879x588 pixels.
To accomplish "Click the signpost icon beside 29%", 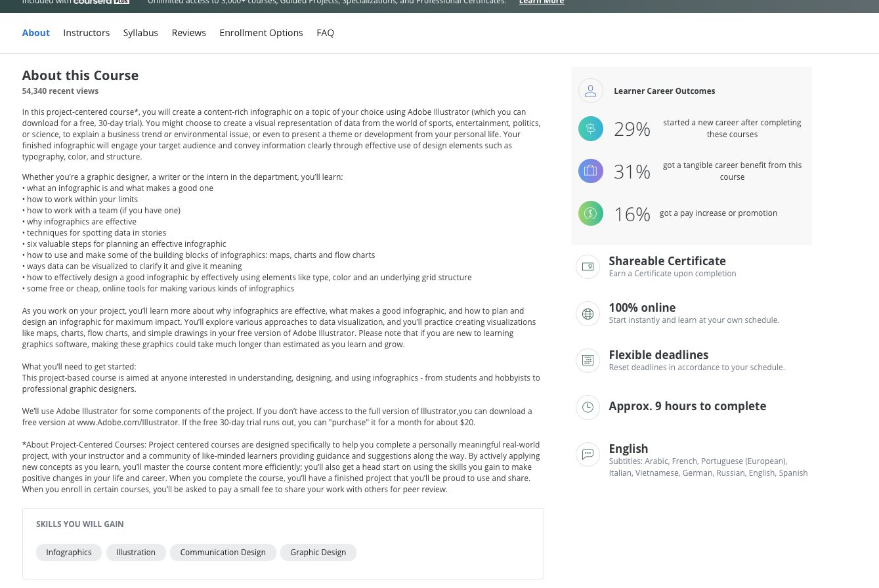I will click(590, 129).
